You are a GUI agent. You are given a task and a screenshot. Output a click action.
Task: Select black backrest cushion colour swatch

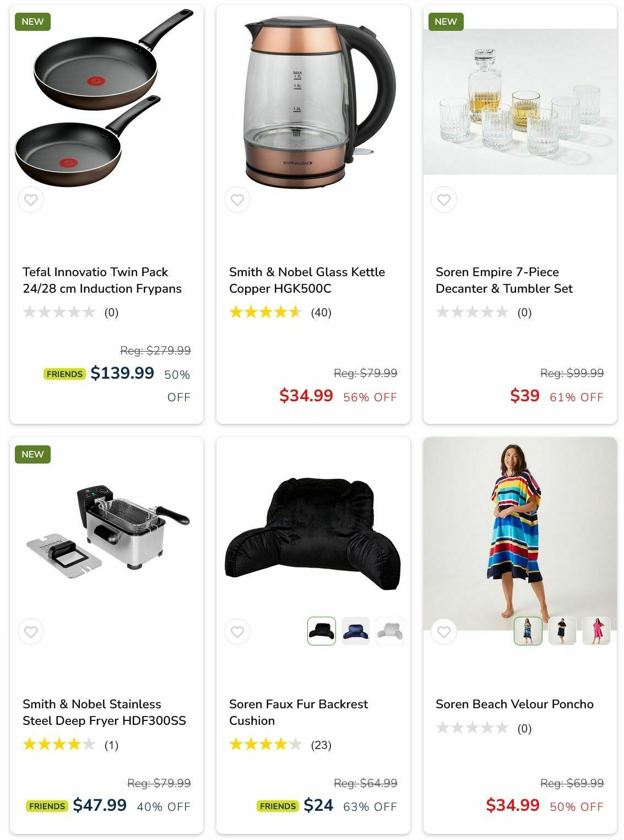click(x=322, y=631)
